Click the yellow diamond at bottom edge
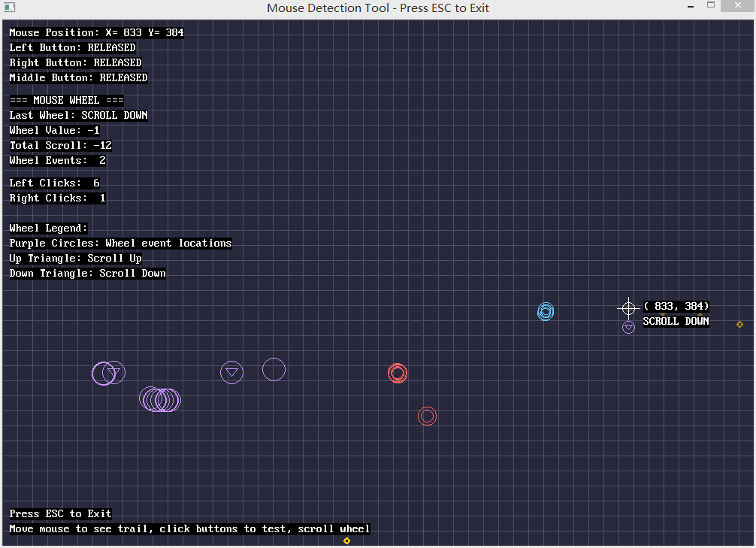Screen dimensions: 756x548 pos(346,540)
